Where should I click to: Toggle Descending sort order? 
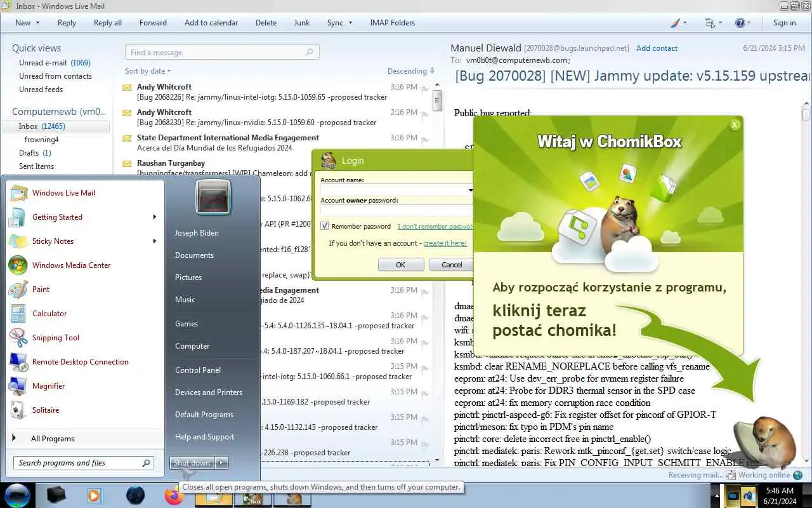[x=411, y=71]
